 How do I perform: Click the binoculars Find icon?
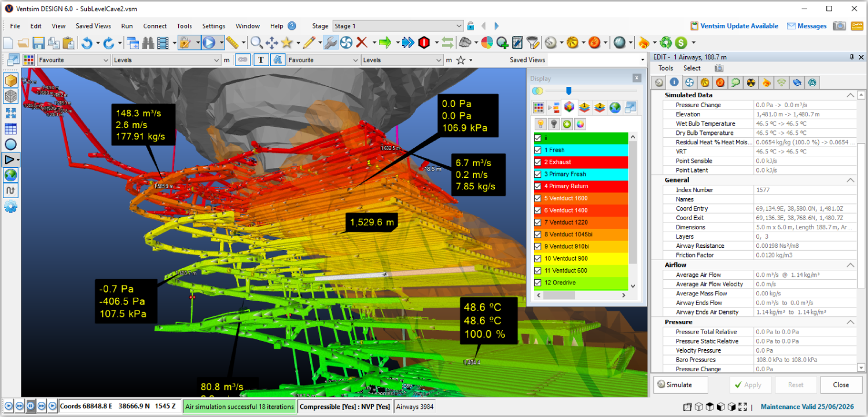pos(148,43)
